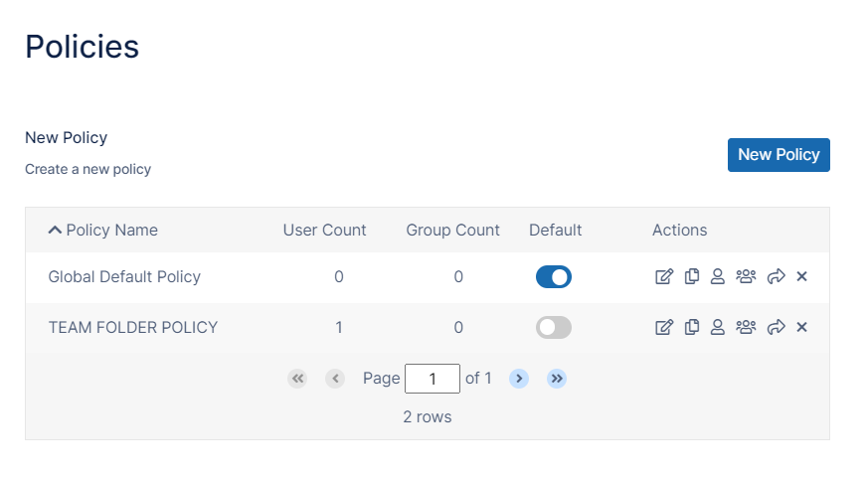
Task: Duplicate the TEAM FOLDER POLICY
Action: pos(692,327)
